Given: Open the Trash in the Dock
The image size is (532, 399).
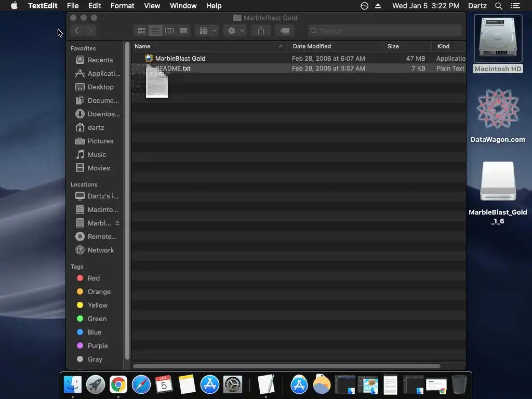Looking at the screenshot, I should (x=459, y=385).
